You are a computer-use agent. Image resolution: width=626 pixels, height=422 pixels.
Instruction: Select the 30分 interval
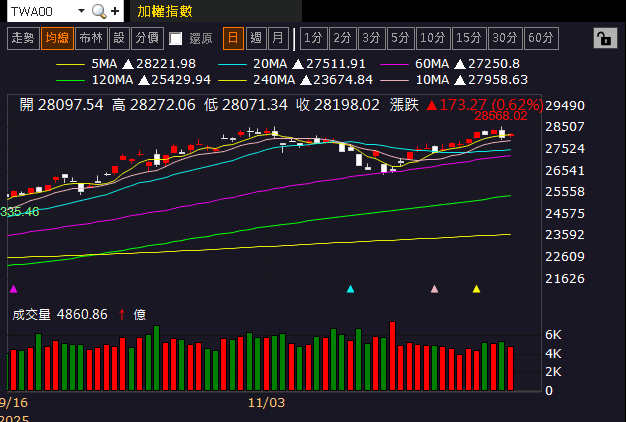[505, 38]
